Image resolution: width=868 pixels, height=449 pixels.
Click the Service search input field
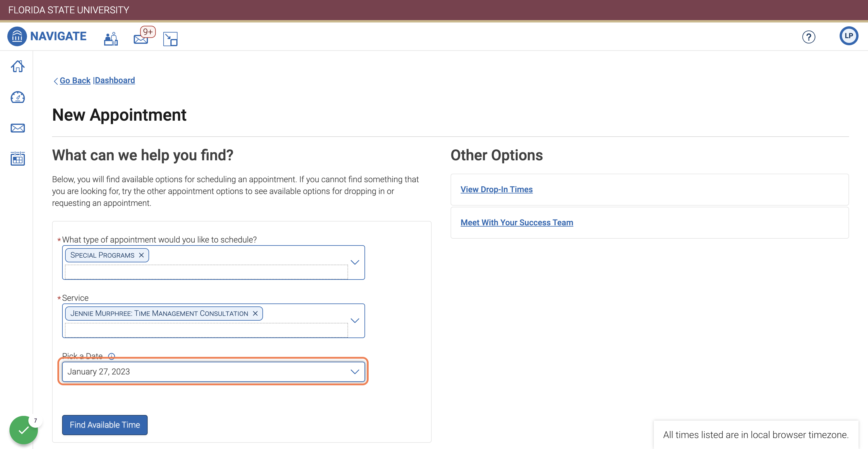pyautogui.click(x=206, y=330)
